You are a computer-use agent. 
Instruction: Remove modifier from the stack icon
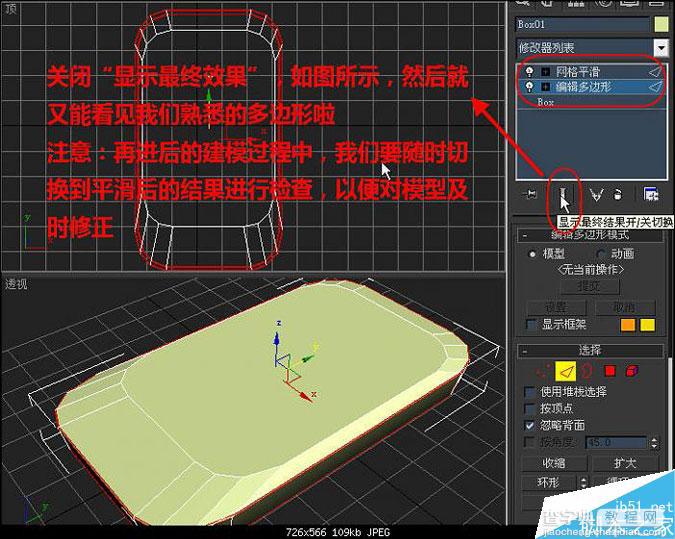(617, 195)
